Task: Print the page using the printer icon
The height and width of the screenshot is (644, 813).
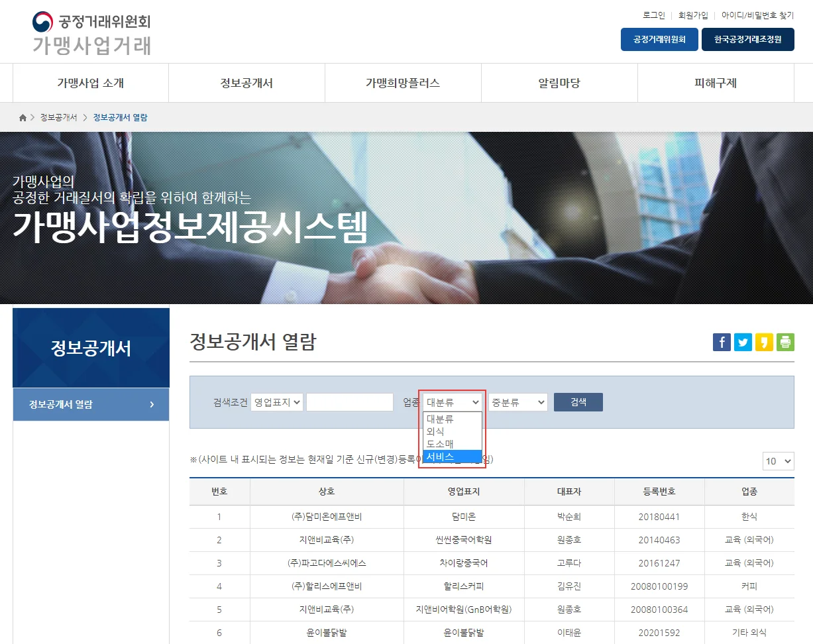Action: click(785, 343)
